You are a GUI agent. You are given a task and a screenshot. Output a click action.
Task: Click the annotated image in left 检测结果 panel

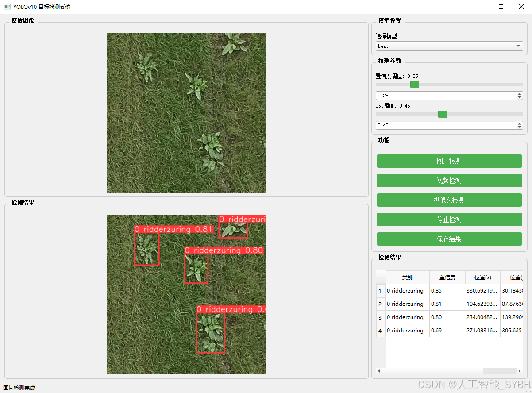point(186,295)
